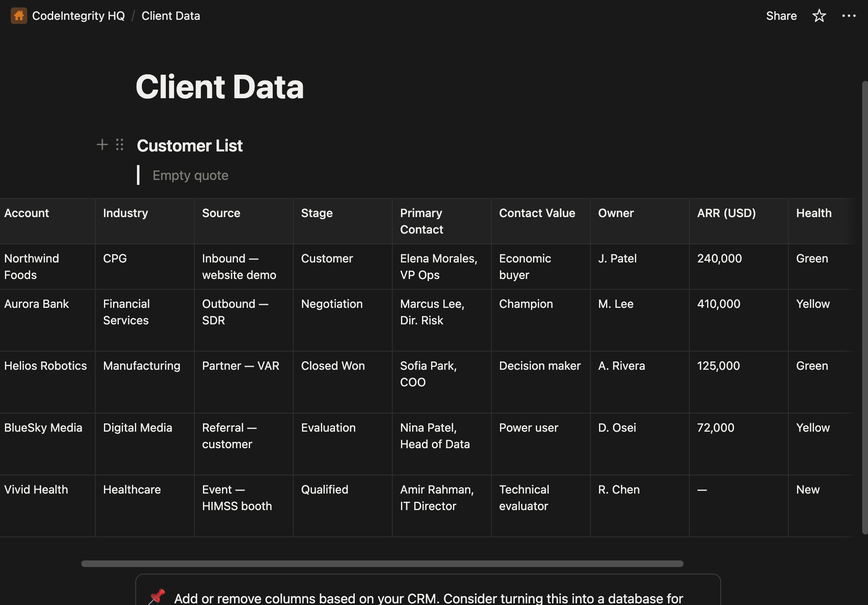Click the Health column header
This screenshot has height=605, width=868.
[814, 213]
